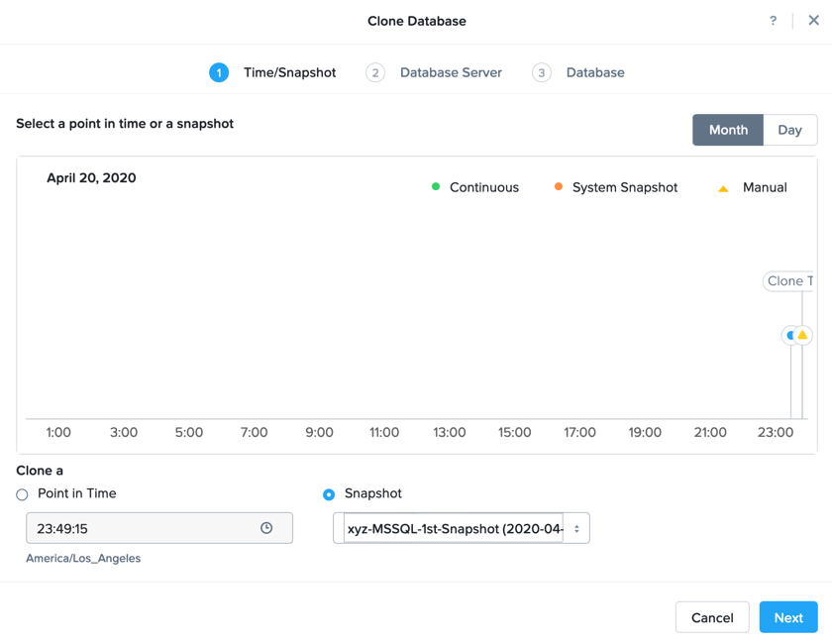This screenshot has height=644, width=832.
Task: Click the 23:00 axis label
Action: (x=776, y=433)
